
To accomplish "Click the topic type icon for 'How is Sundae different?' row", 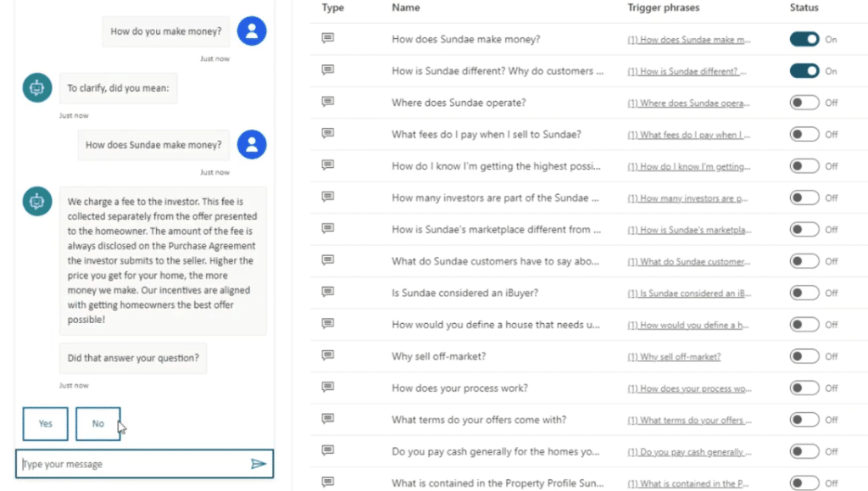I will [x=328, y=70].
